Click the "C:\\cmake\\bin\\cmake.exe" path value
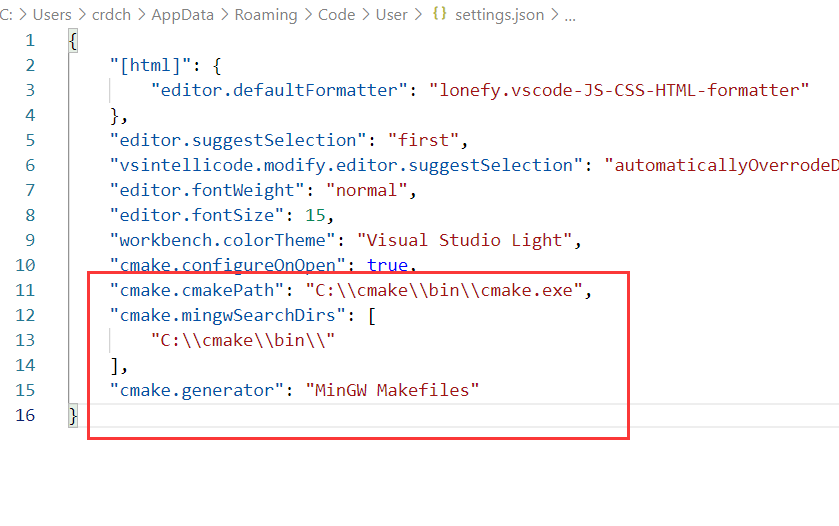Image resolution: width=839 pixels, height=526 pixels. [444, 290]
